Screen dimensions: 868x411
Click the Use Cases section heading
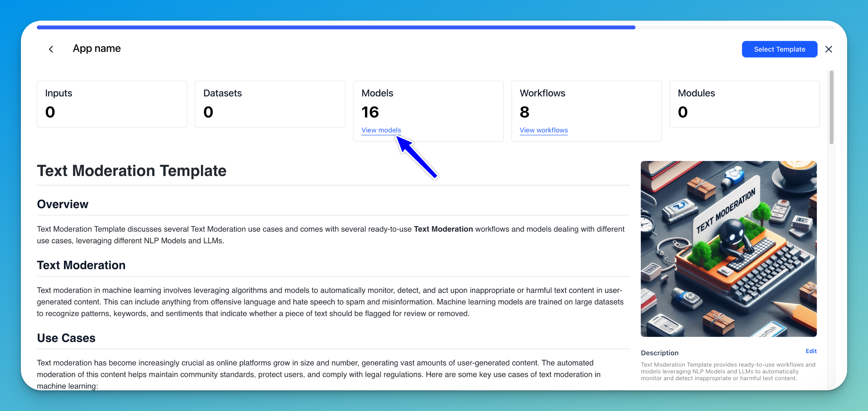coord(66,338)
